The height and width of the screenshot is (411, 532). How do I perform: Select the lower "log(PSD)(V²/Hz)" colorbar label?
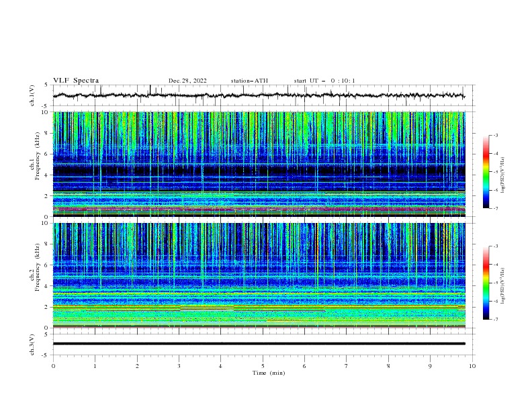[503, 286]
